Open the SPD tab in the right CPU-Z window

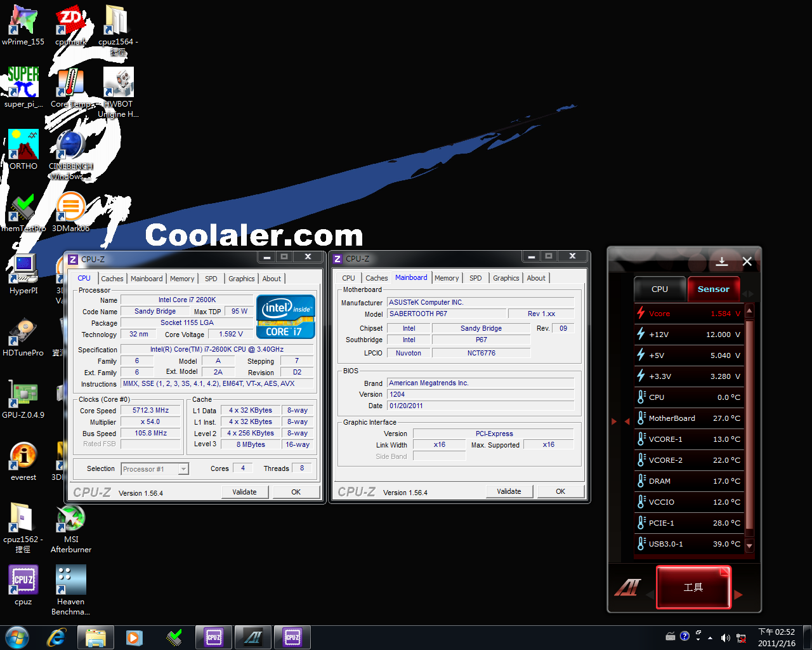(476, 278)
